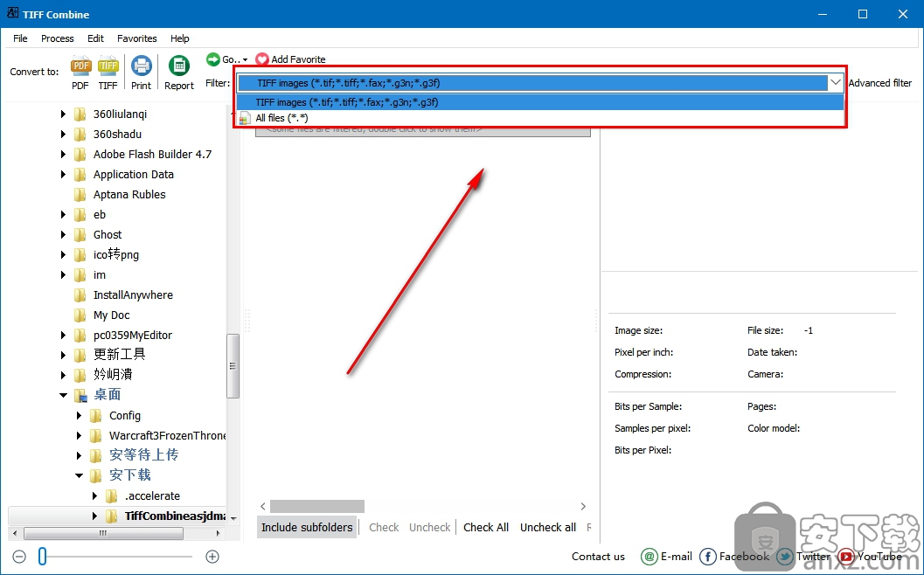
Task: Expand the Application Data folder
Action: tap(63, 175)
